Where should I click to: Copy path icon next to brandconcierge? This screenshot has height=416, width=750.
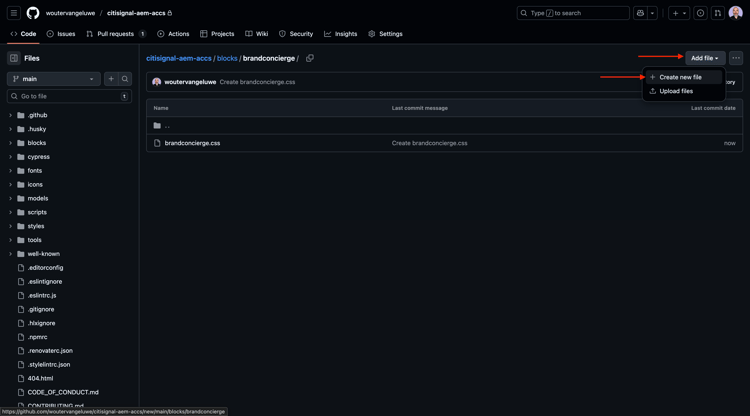point(310,58)
